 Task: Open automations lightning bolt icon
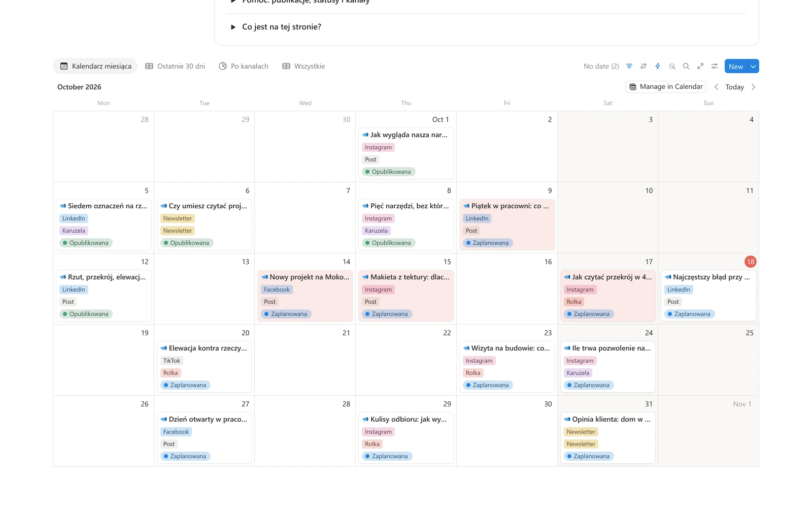658,66
